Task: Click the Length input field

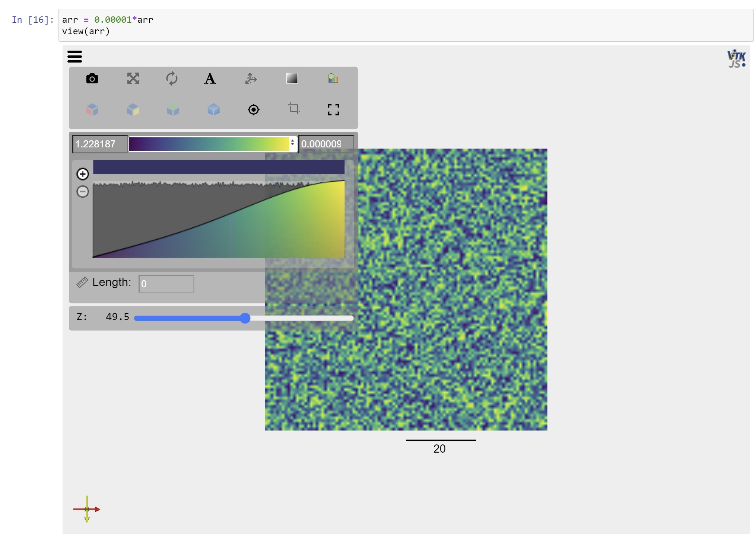Action: click(166, 284)
